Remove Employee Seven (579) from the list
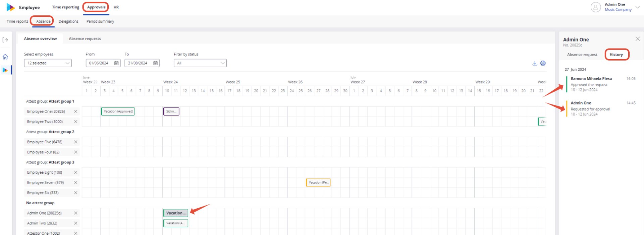The width and height of the screenshot is (644, 235). pos(75,182)
